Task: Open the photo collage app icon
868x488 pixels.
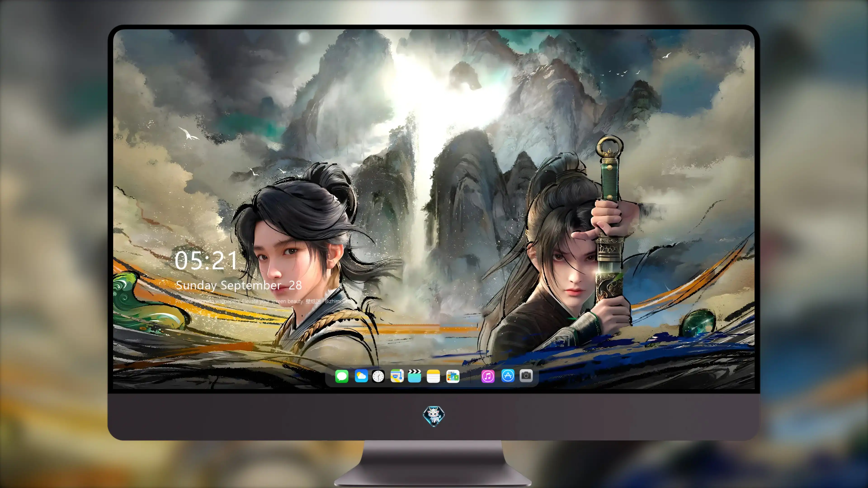Action: (x=453, y=376)
